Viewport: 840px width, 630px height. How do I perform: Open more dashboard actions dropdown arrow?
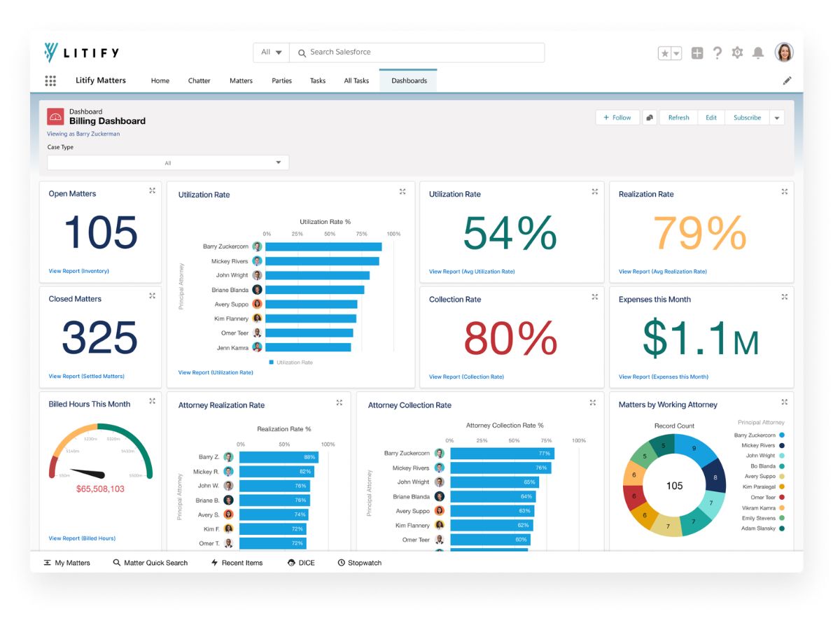coord(777,118)
